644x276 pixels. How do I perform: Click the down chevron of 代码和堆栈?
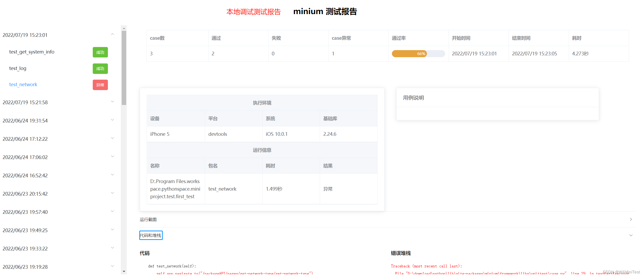(631, 235)
